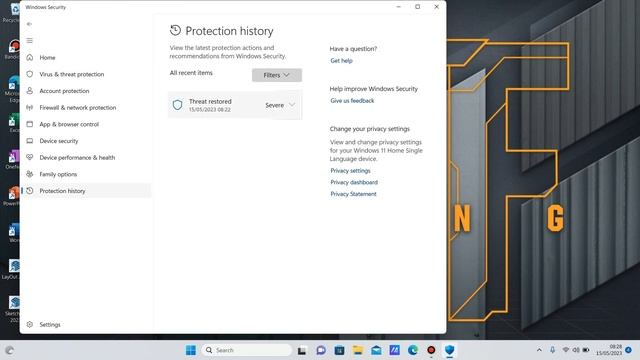The width and height of the screenshot is (640, 360).
Task: Open the PowerPoint desktop shortcut
Action: click(x=14, y=196)
